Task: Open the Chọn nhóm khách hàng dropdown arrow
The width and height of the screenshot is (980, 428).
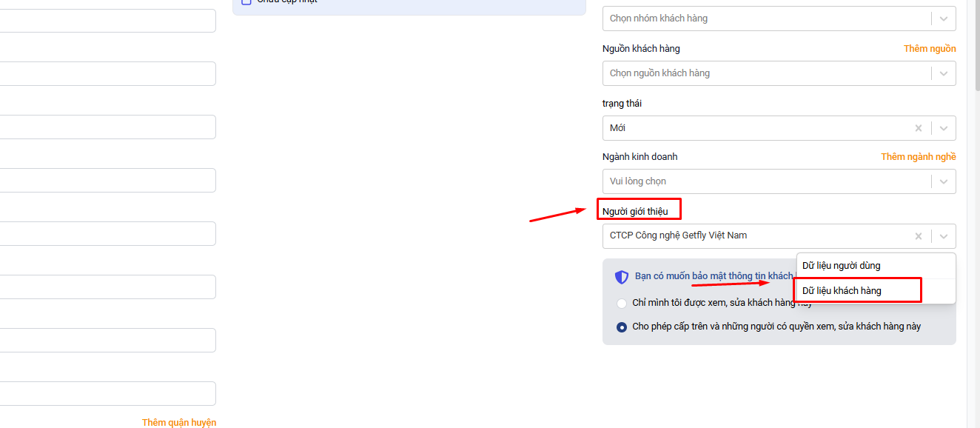Action: [x=943, y=19]
